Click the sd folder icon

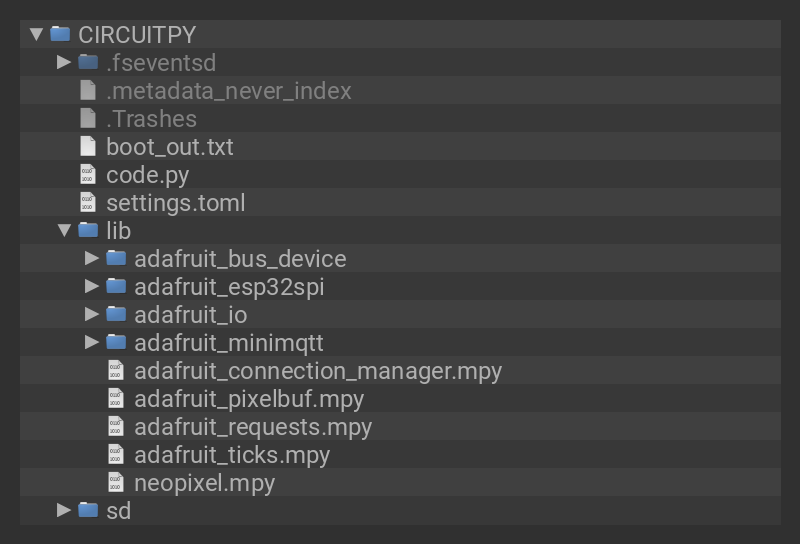tap(88, 510)
